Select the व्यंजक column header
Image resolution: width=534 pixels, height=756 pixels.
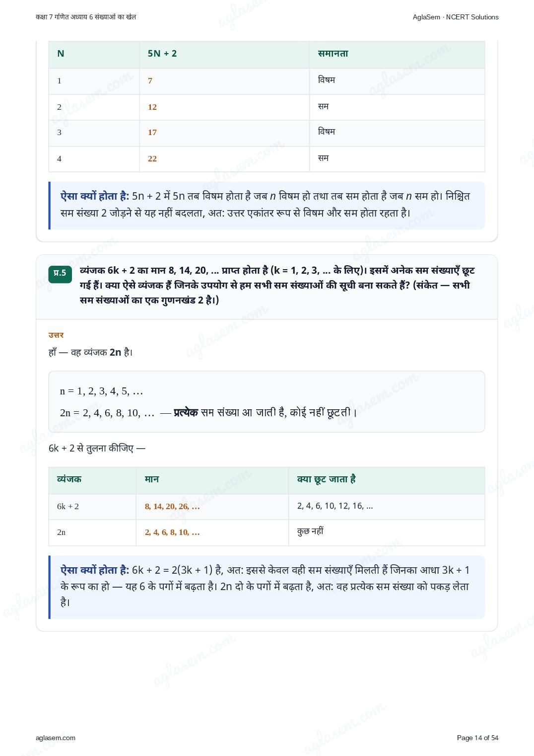tap(69, 479)
